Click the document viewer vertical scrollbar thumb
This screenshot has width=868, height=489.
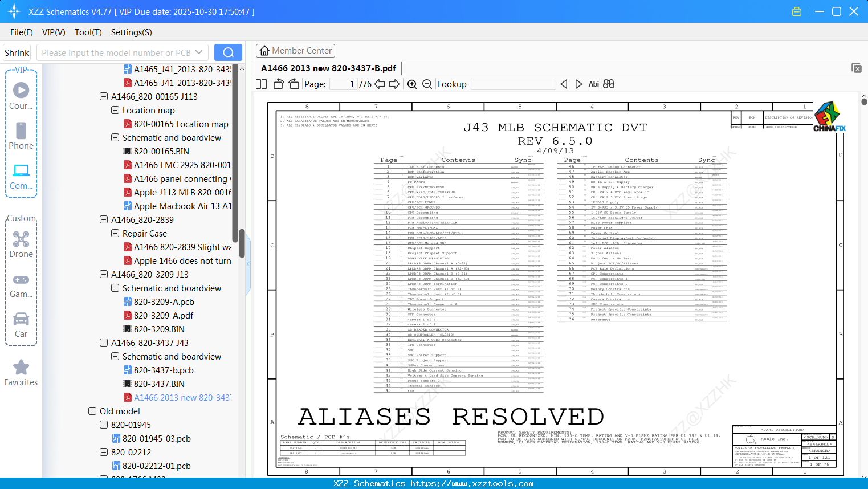pyautogui.click(x=864, y=101)
